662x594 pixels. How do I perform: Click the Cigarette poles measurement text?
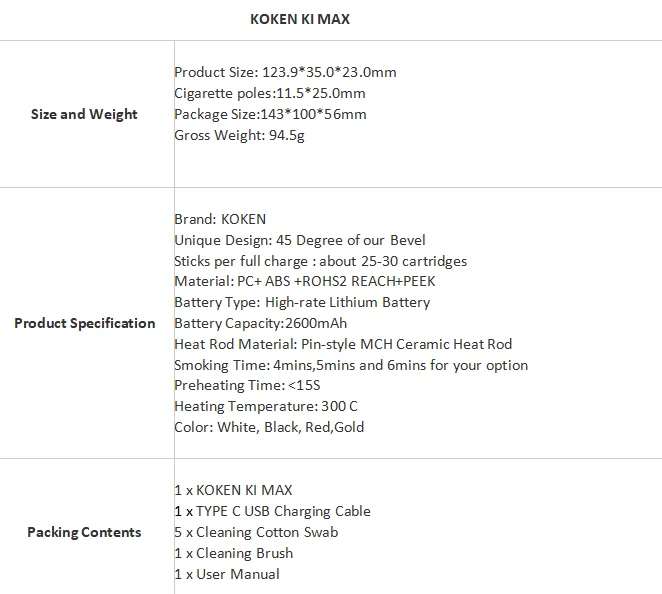click(x=269, y=93)
